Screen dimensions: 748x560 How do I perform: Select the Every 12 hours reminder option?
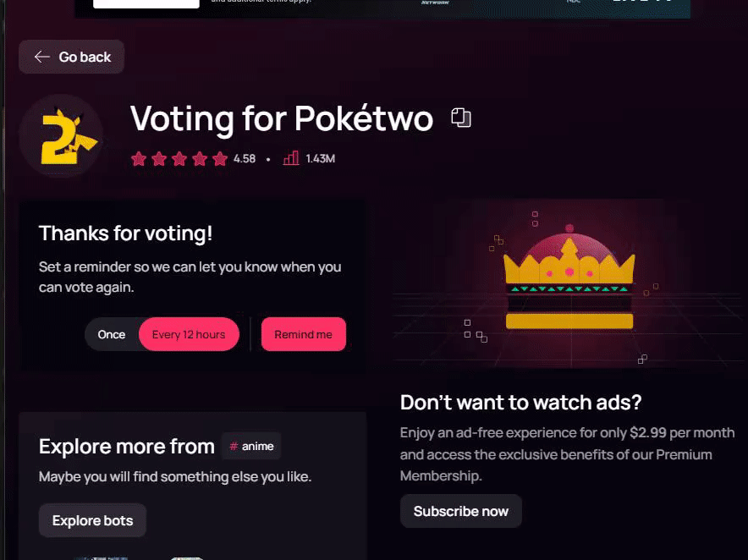pos(189,334)
